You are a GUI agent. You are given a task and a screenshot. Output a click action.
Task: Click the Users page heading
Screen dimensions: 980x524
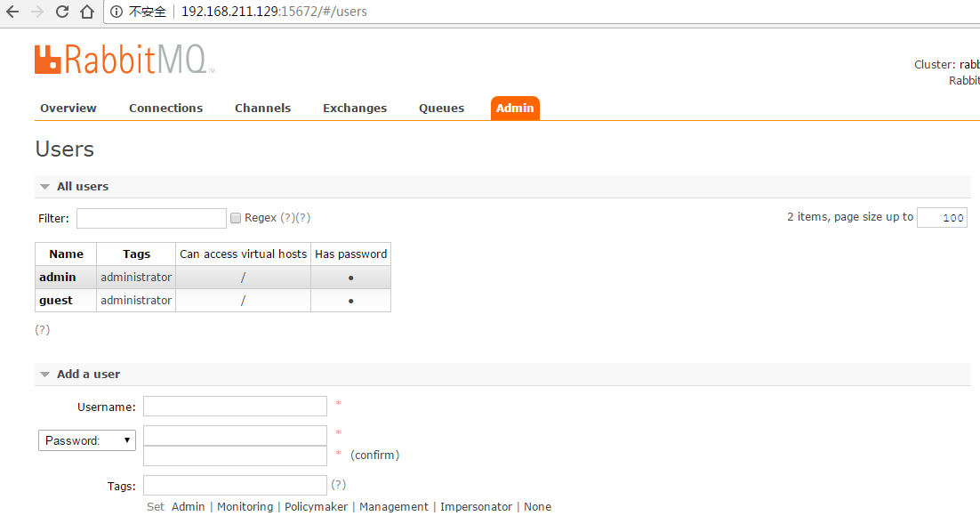coord(64,149)
